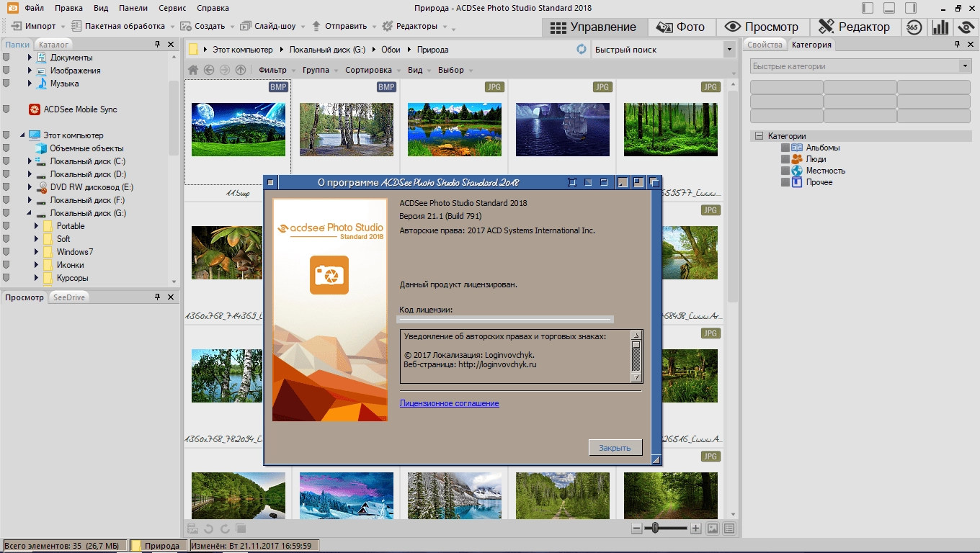Click the zoom out minus icon

click(x=636, y=529)
